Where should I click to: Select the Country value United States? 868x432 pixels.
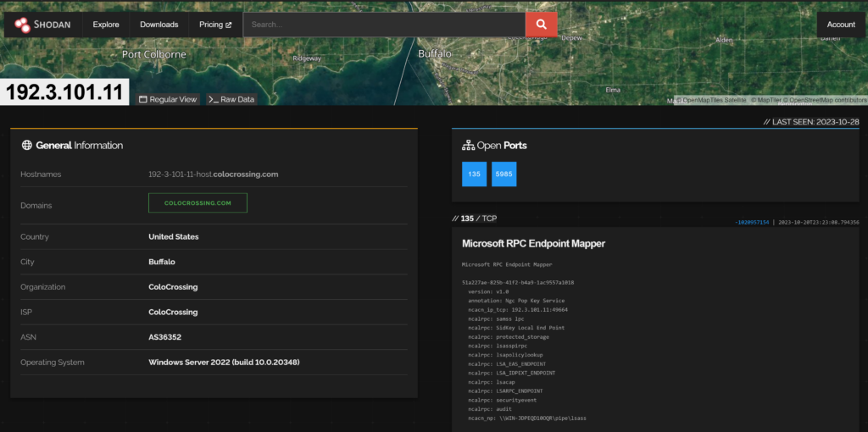coord(173,236)
